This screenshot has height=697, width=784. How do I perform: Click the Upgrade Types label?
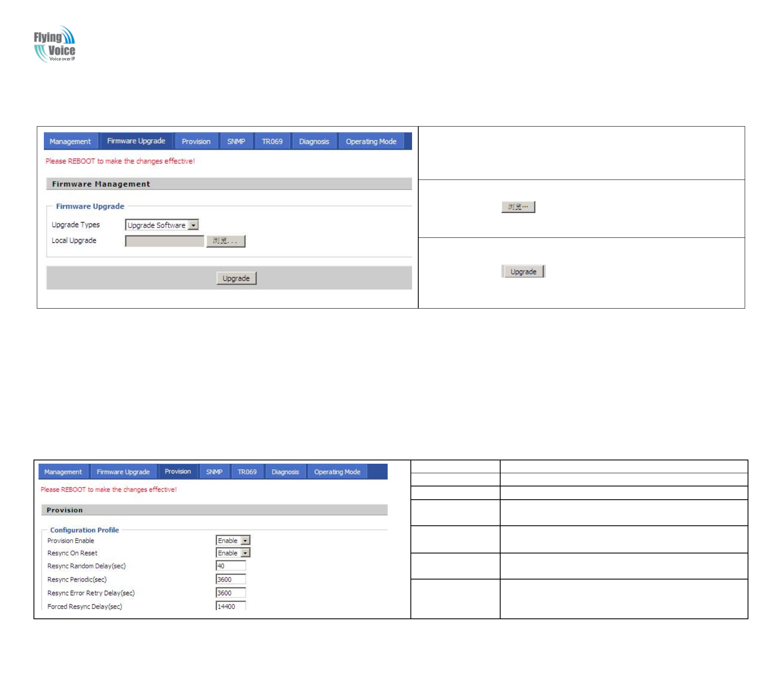[x=76, y=225]
